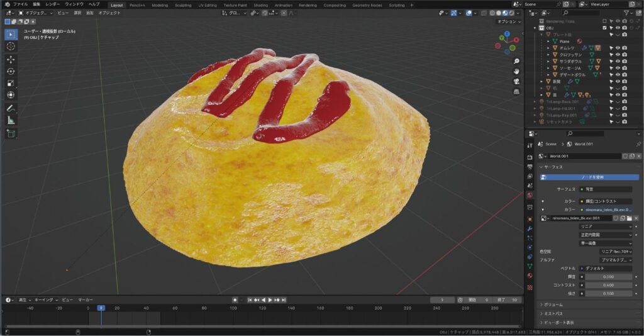Screen dimensions: 644x336
Task: Open the Render properties tab
Action: (x=530, y=157)
